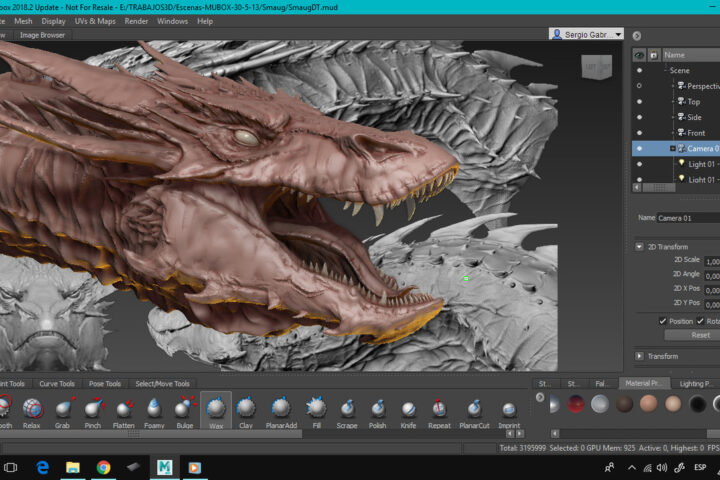720x480 pixels.
Task: Click the round arrow beside the material presets tray
Action: point(540,397)
